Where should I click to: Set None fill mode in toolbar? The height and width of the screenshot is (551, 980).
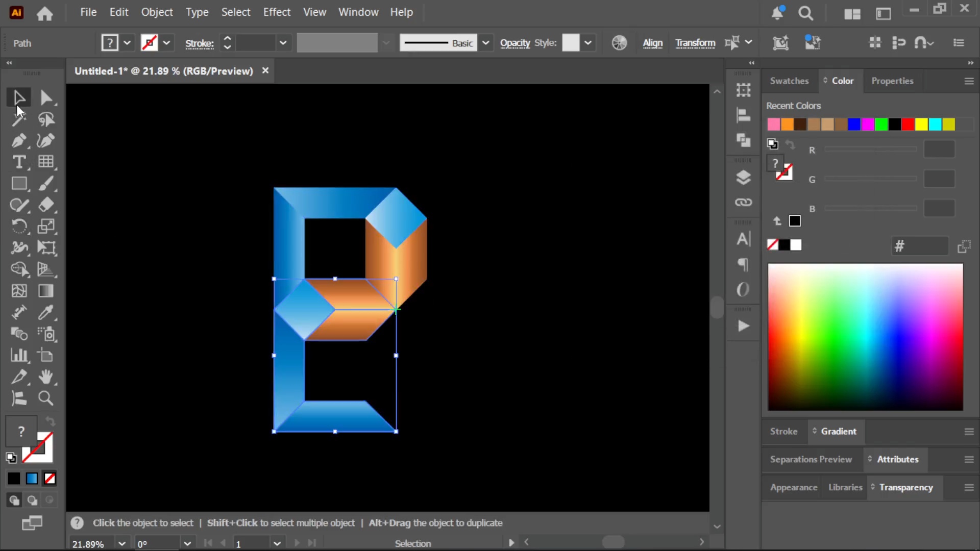click(x=50, y=479)
